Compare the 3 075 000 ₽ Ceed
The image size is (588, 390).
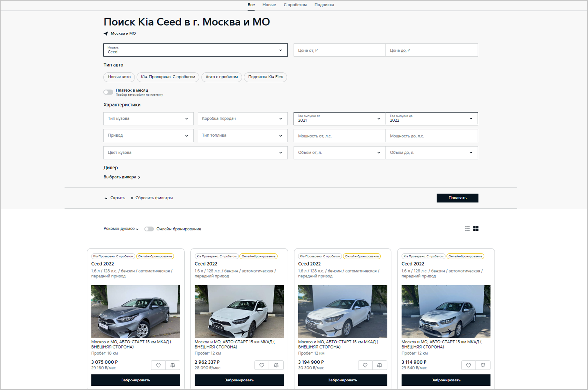click(x=173, y=365)
